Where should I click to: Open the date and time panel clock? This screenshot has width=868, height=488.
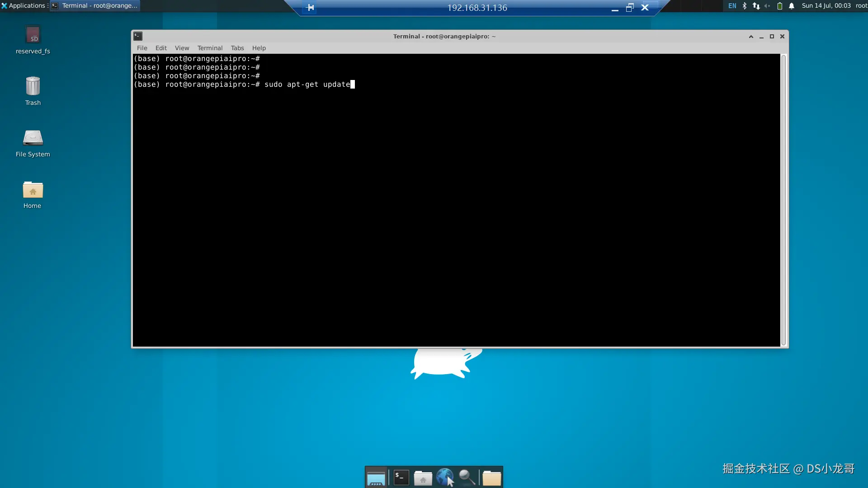(x=826, y=6)
